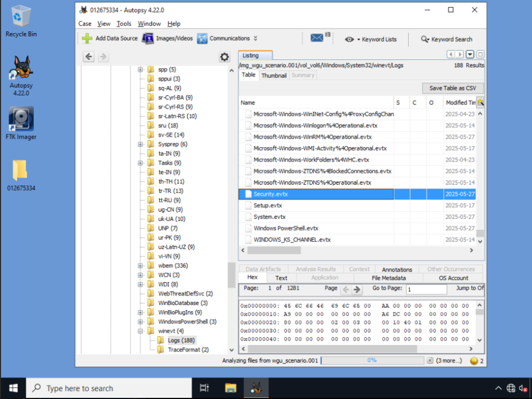Screen dimensions: 532x399
Task: Select the Windows PowerShell.evtx file row
Action: coord(357,228)
